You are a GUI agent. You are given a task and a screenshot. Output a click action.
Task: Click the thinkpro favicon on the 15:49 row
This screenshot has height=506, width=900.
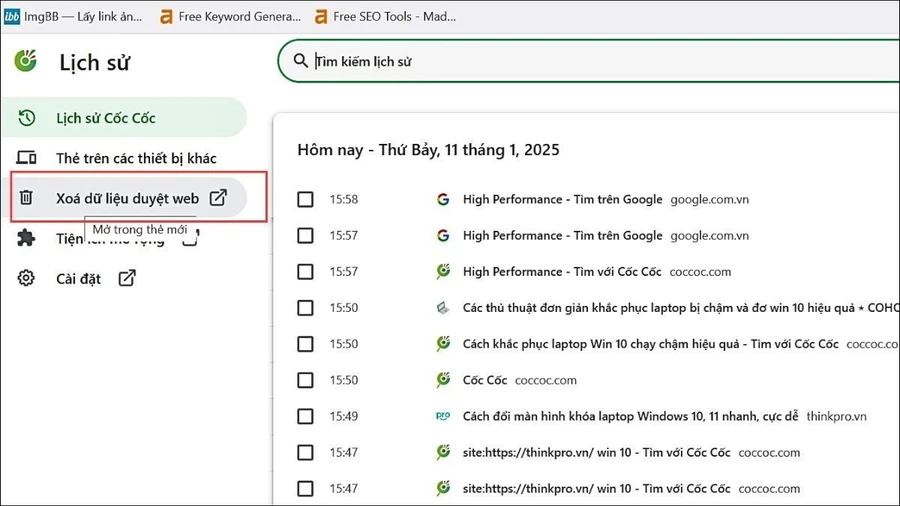tap(443, 416)
